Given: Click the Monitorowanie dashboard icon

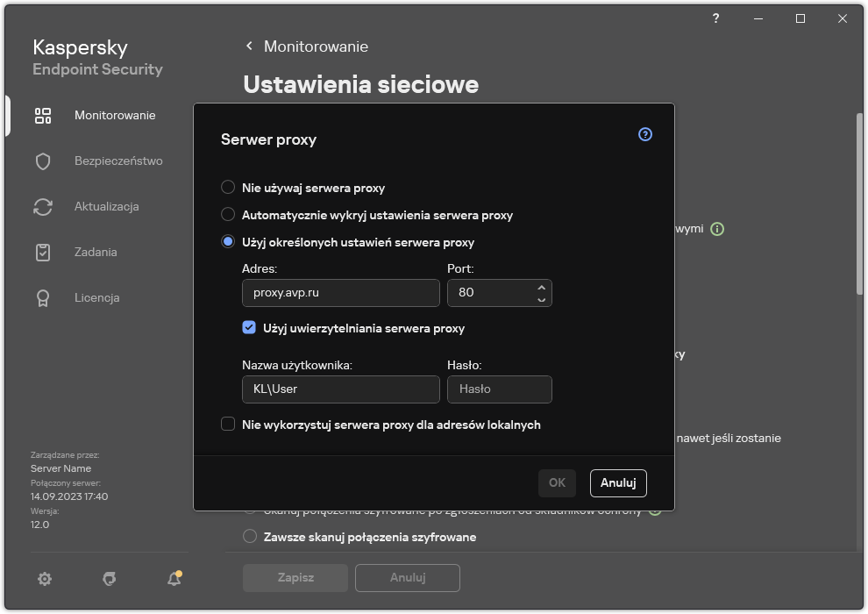Looking at the screenshot, I should pyautogui.click(x=43, y=116).
